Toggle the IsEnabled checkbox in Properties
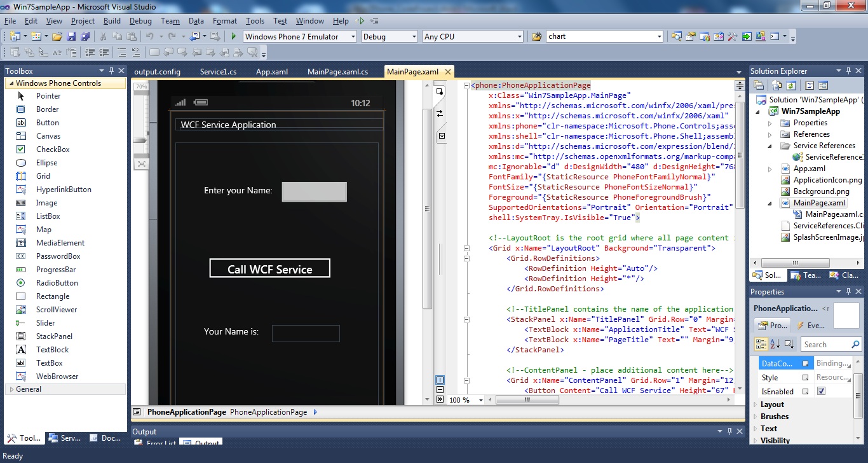Viewport: 868px width, 463px height. click(x=821, y=391)
